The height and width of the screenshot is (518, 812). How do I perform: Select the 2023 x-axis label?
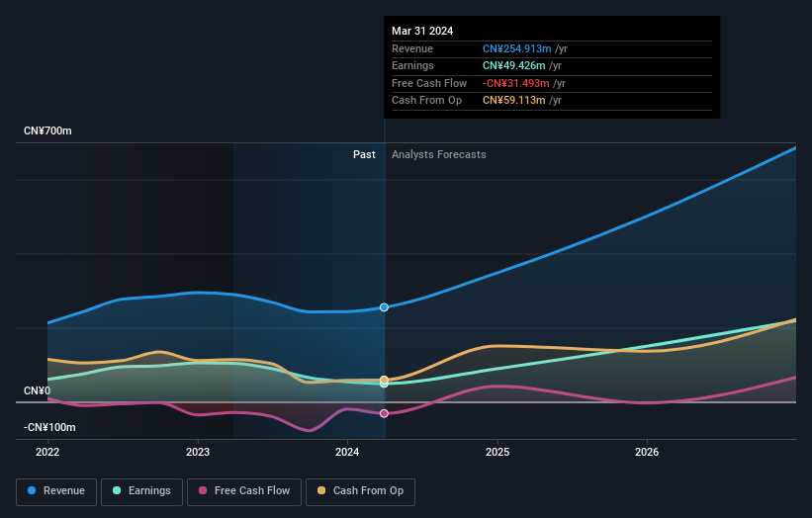(x=198, y=452)
